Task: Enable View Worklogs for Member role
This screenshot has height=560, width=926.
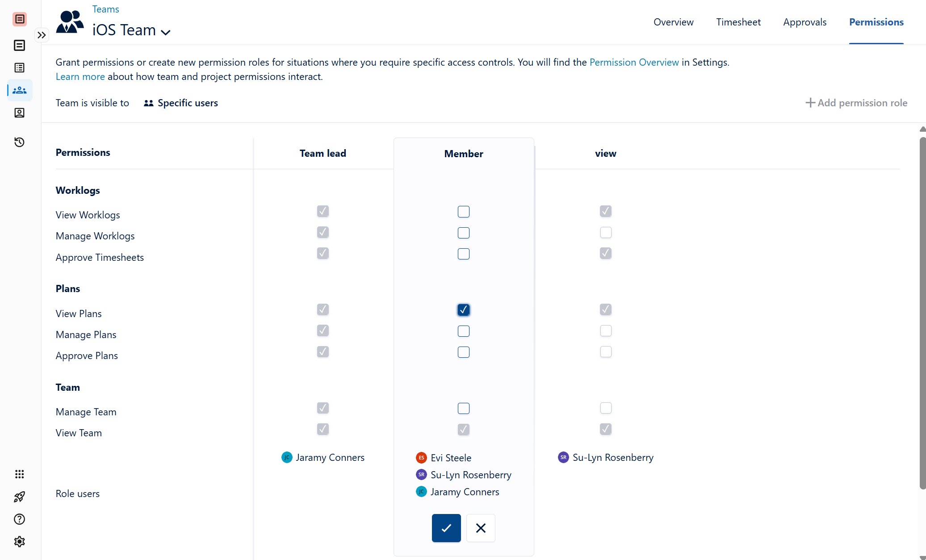Action: tap(463, 211)
